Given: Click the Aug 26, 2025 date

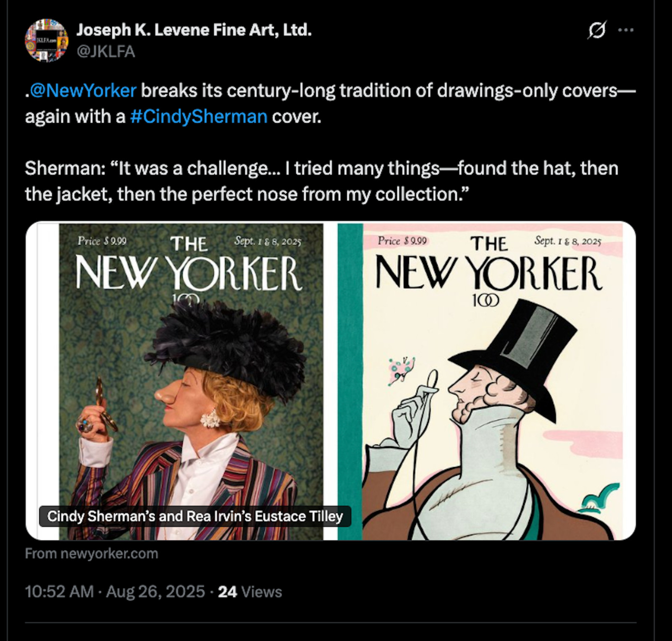Looking at the screenshot, I should tap(155, 592).
